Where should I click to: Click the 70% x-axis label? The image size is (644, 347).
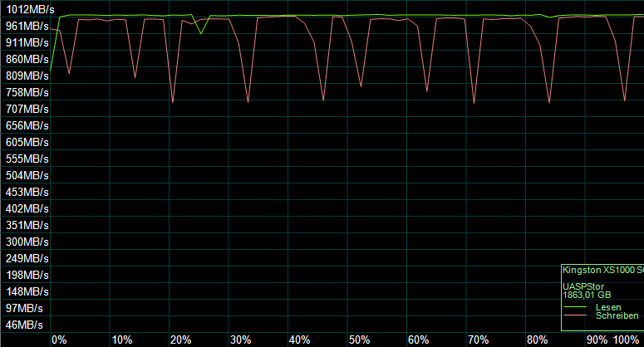(478, 340)
